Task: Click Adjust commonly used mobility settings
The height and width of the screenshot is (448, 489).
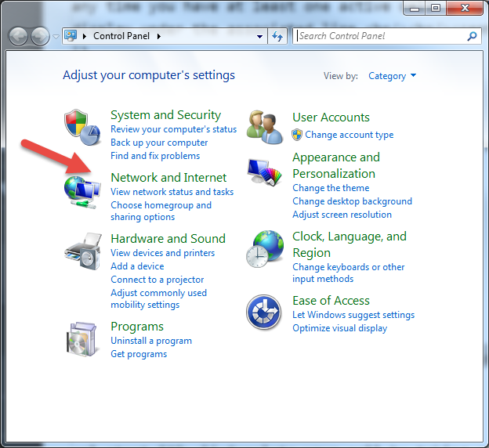Action: click(159, 298)
